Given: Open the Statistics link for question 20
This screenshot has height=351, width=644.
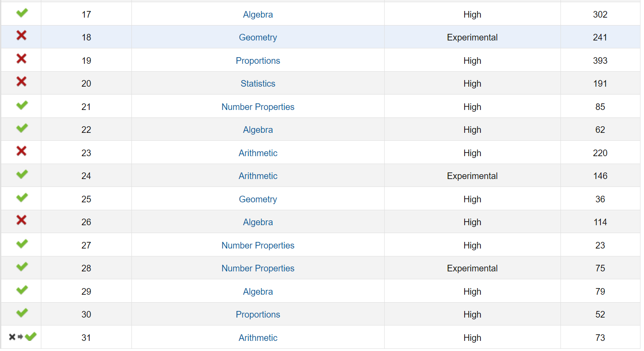Looking at the screenshot, I should 258,84.
